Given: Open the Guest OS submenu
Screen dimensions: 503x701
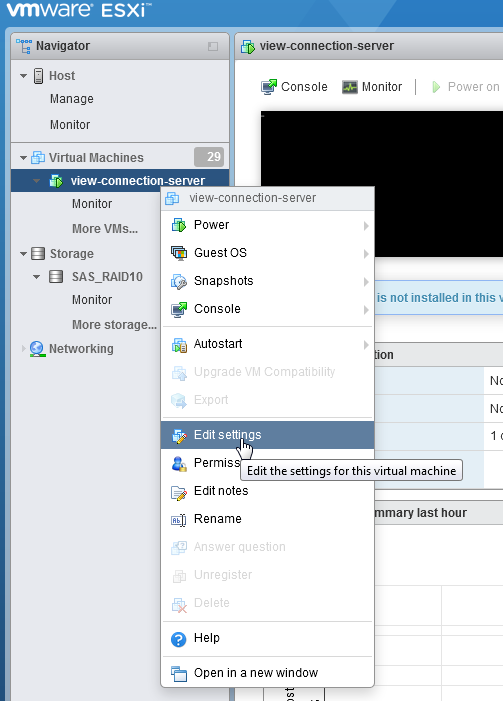Looking at the screenshot, I should [267, 253].
